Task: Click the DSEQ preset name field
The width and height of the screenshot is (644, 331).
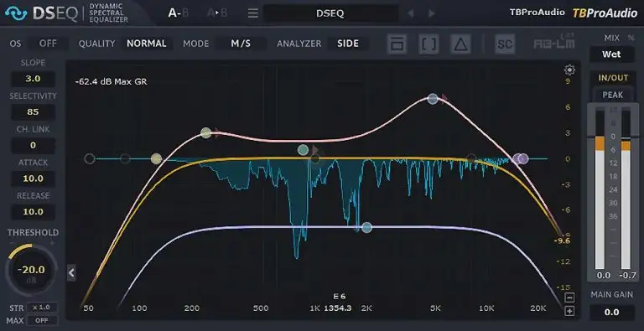Action: point(330,13)
